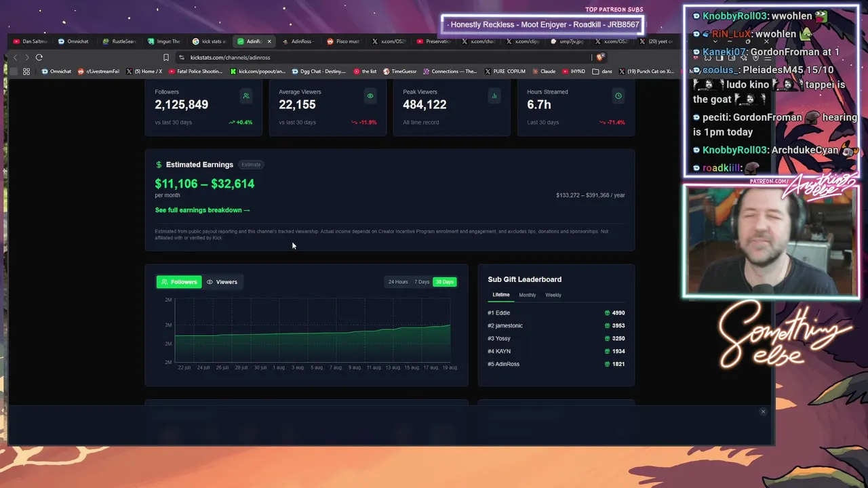Viewport: 868px width, 488px height.
Task: Open the IHYND bookmark
Action: tap(574, 71)
